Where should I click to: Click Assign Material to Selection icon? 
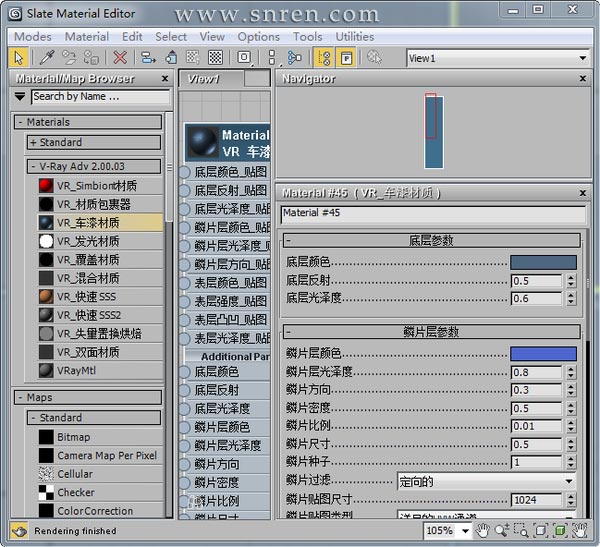[x=91, y=58]
